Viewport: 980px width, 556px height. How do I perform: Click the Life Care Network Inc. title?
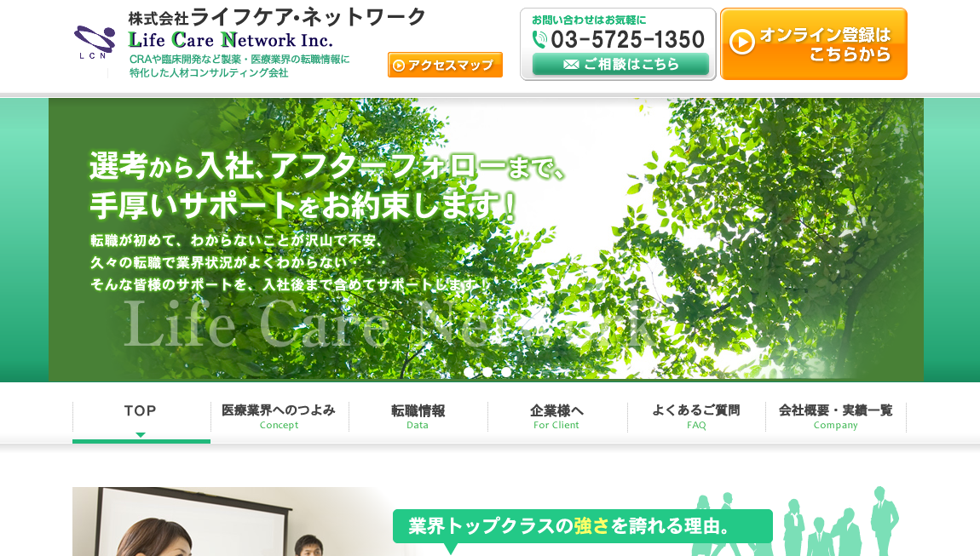tap(231, 39)
